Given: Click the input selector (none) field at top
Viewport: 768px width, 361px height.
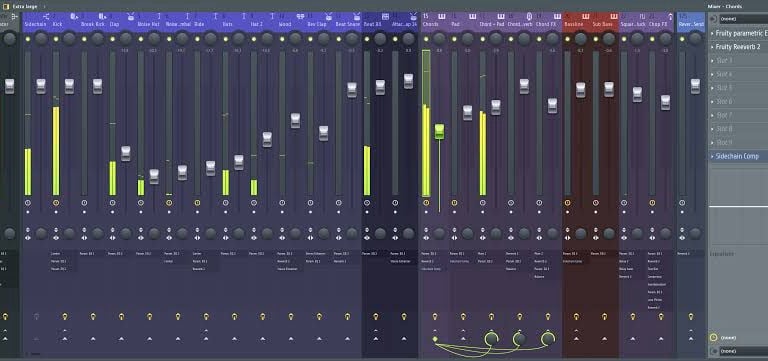Looking at the screenshot, I should coord(744,19).
